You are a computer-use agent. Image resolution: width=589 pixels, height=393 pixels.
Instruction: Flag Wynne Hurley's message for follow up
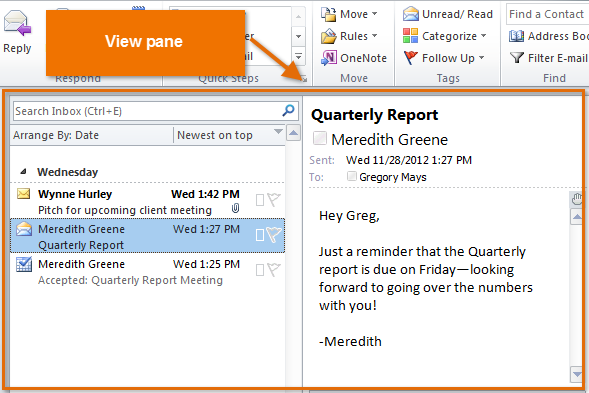274,200
